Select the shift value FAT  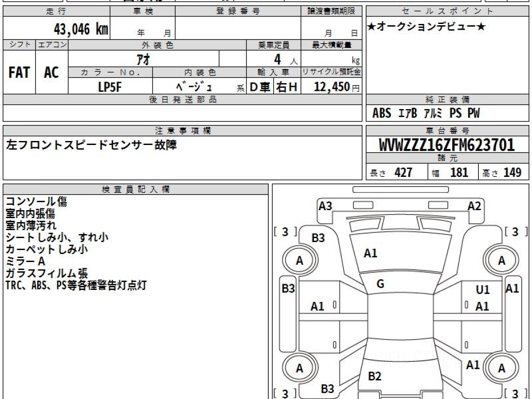[19, 73]
